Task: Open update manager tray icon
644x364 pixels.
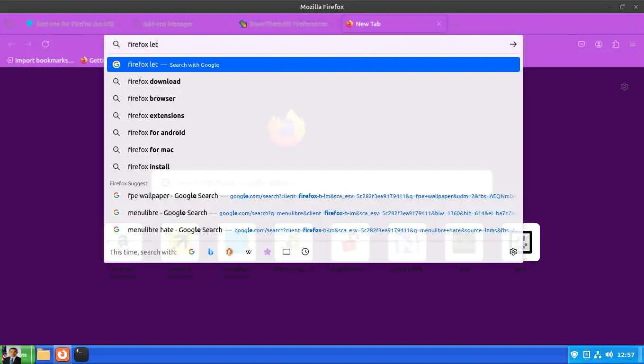Action: [586, 355]
